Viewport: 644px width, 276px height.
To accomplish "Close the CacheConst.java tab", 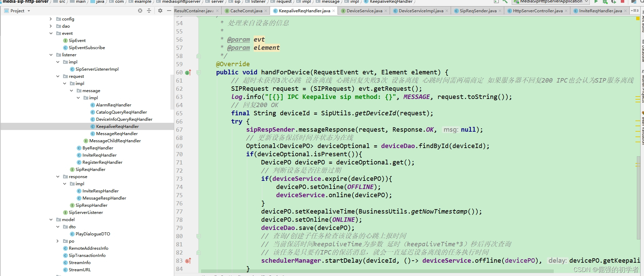I will [266, 11].
